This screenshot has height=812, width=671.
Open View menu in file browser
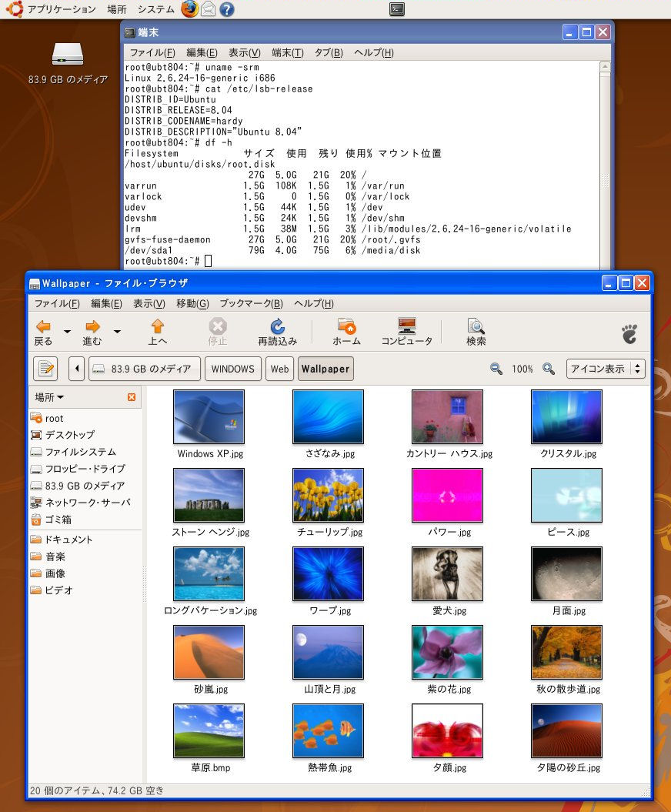pyautogui.click(x=149, y=303)
